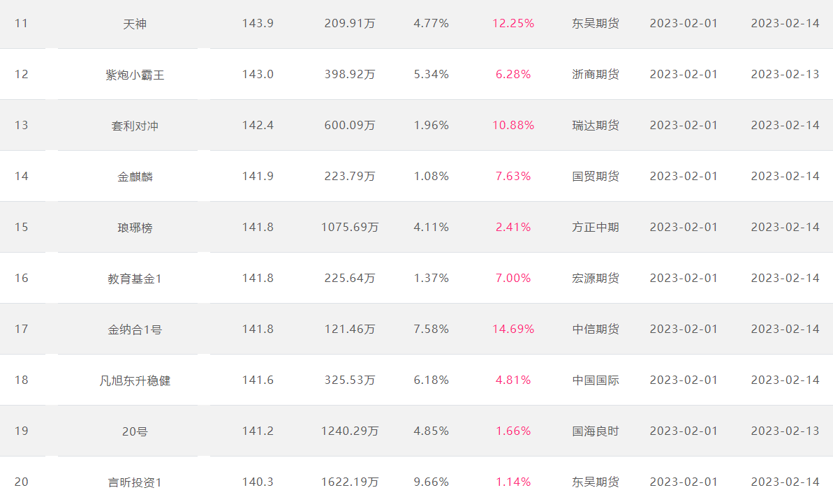Select the 1622.19万 equity figure
This screenshot has width=833, height=504.
pos(350,482)
